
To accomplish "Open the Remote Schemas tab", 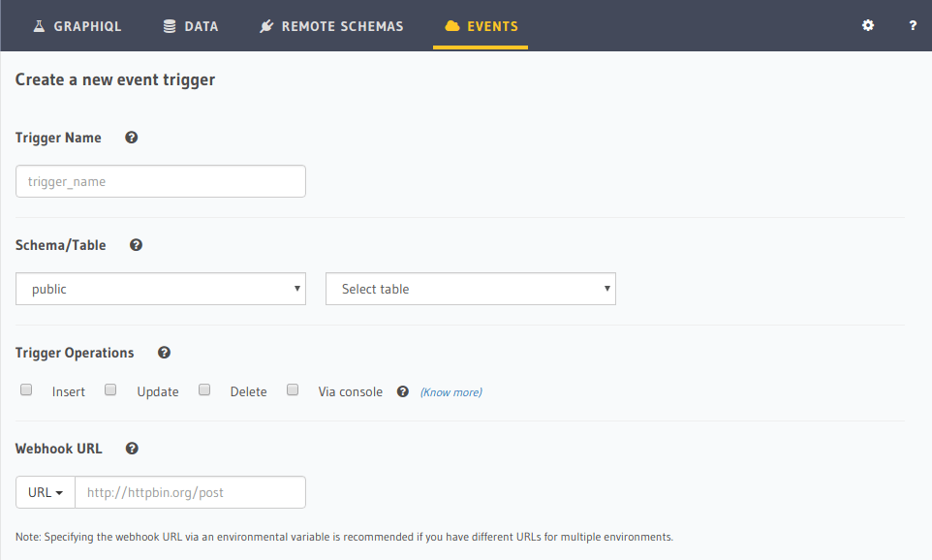I will (331, 26).
